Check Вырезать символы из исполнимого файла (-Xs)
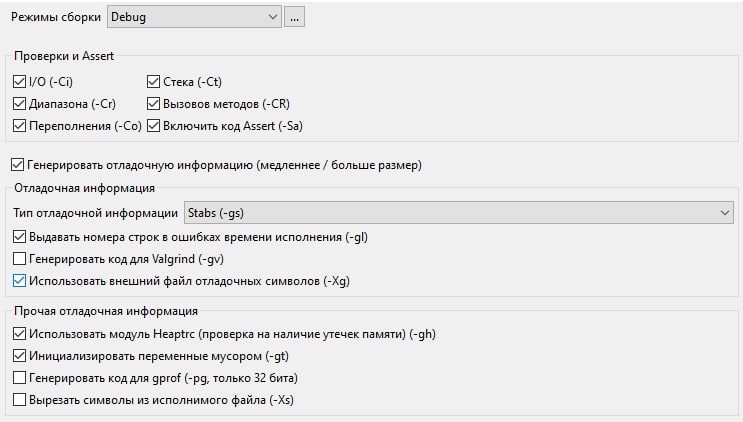The width and height of the screenshot is (743, 422). (x=19, y=400)
